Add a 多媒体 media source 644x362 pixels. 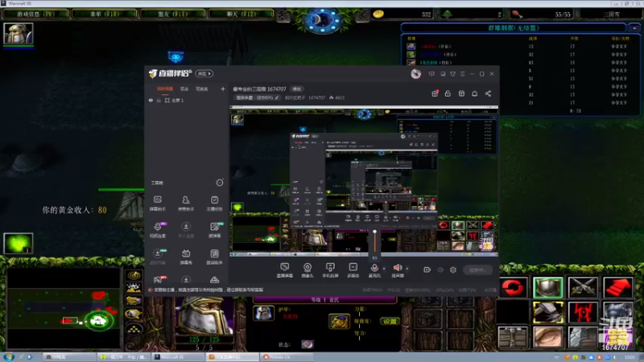[353, 270]
